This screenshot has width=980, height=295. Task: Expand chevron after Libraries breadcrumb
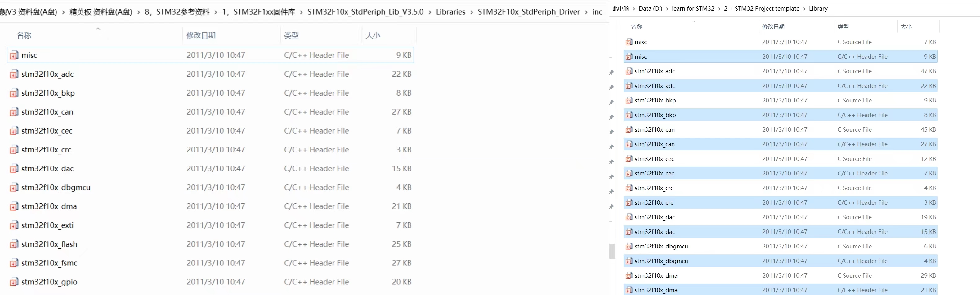tap(472, 12)
